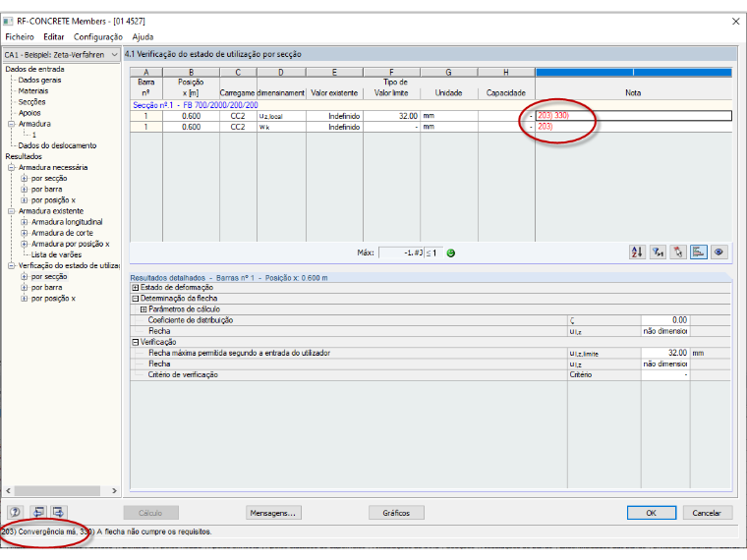
Task: Select note cell '203)' in wk row
Action: point(634,127)
